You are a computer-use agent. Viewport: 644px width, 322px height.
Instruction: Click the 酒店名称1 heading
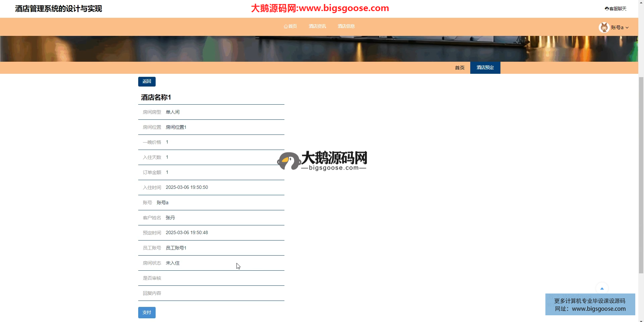click(156, 97)
